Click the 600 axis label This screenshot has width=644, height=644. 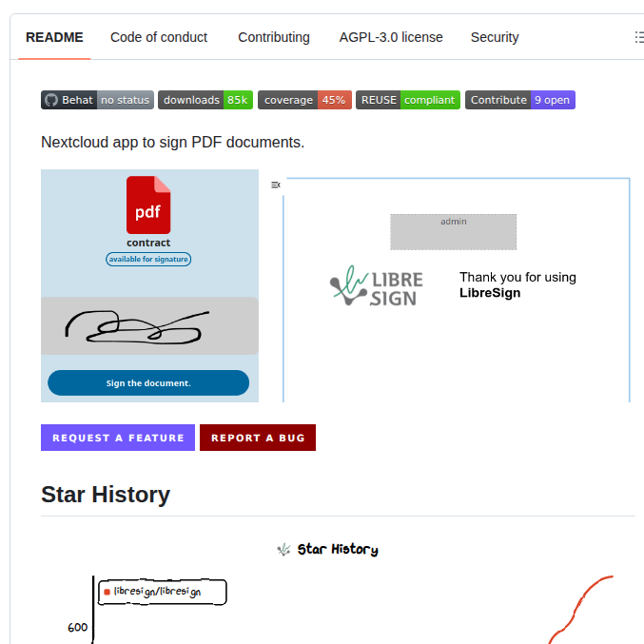[x=77, y=627]
